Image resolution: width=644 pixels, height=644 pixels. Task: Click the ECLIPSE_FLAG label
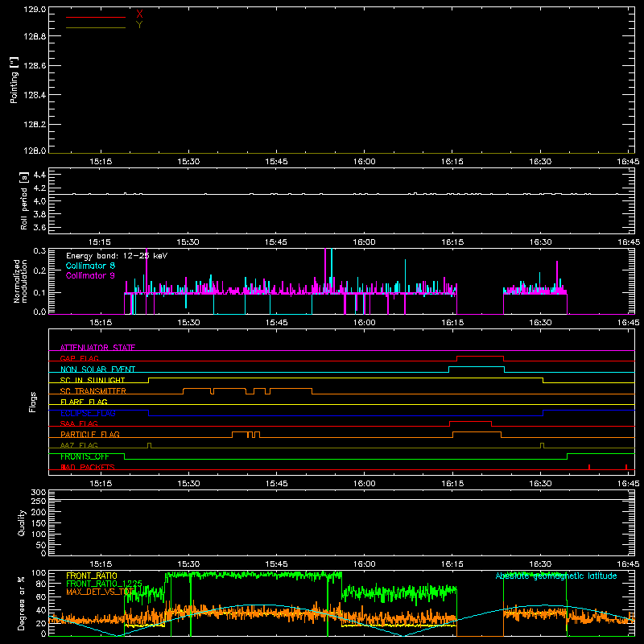click(x=88, y=413)
